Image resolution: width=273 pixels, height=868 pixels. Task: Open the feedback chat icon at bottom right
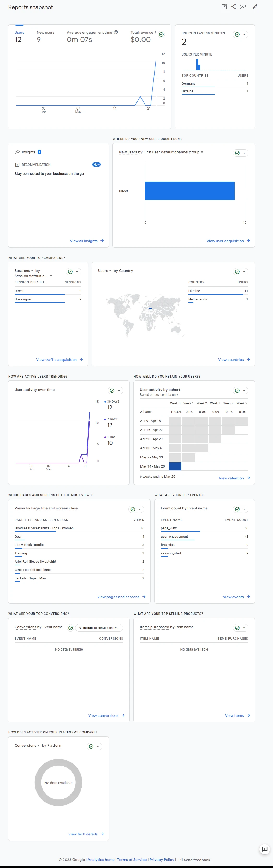pos(265,849)
